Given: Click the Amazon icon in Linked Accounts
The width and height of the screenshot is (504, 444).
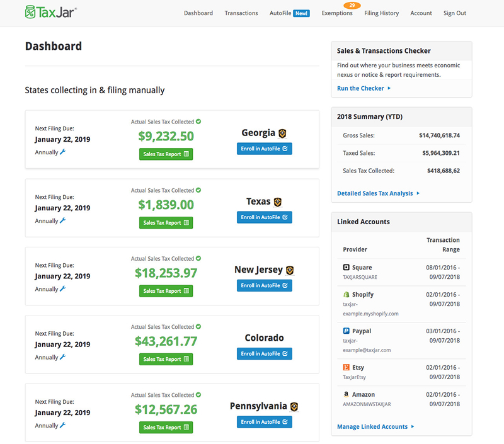Looking at the screenshot, I should pyautogui.click(x=346, y=394).
